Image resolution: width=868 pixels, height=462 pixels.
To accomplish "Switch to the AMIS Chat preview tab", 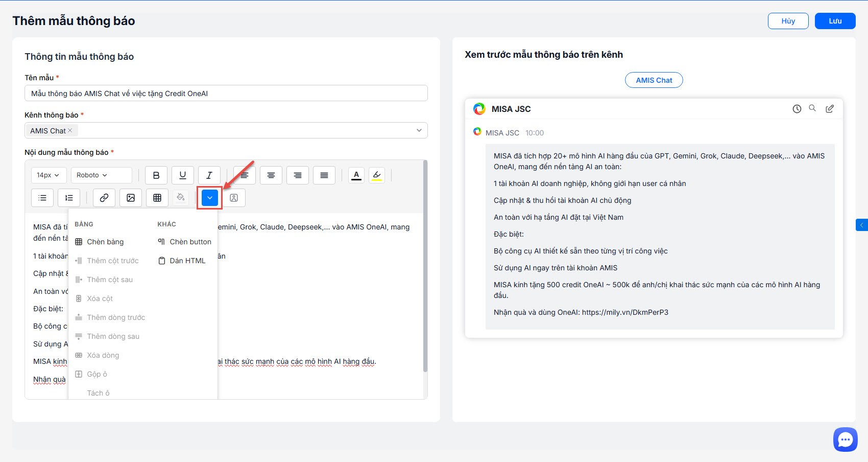I will click(x=654, y=80).
